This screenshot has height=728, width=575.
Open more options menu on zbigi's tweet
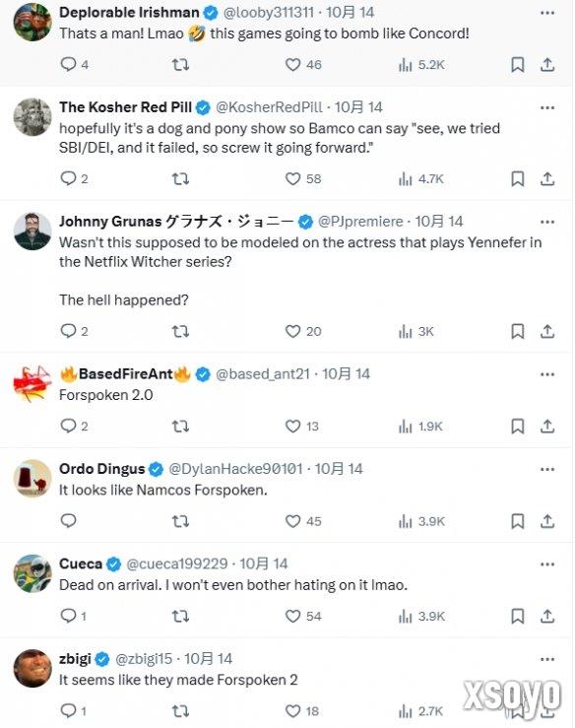(547, 659)
